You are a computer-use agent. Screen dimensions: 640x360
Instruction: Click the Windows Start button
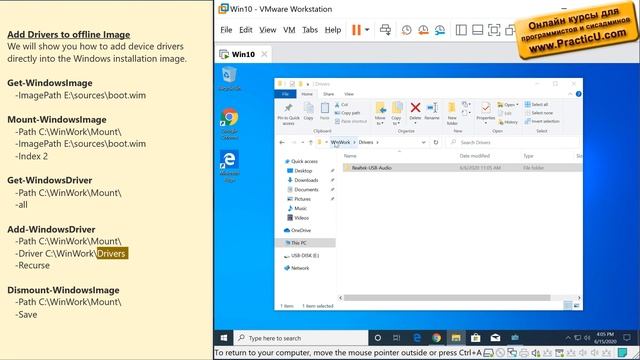[224, 338]
